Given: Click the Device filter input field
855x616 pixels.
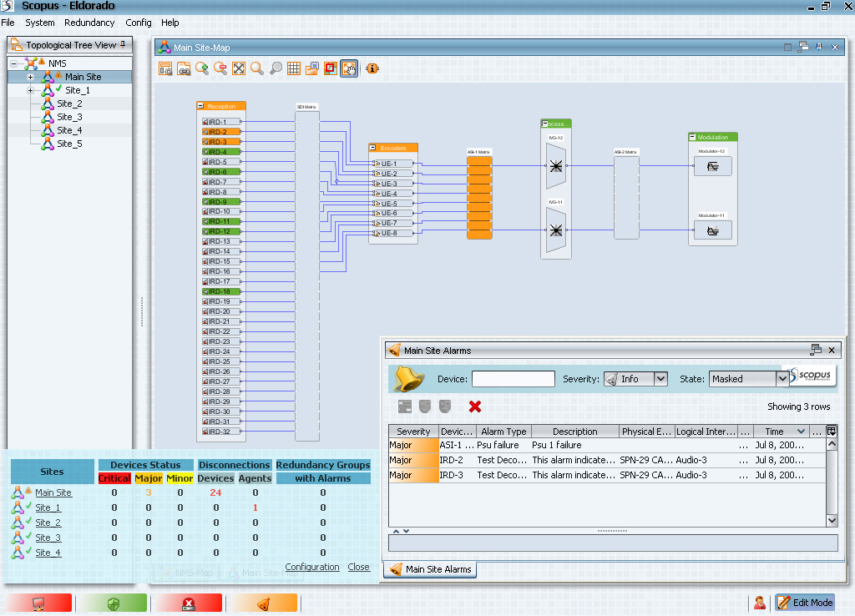Looking at the screenshot, I should (514, 379).
